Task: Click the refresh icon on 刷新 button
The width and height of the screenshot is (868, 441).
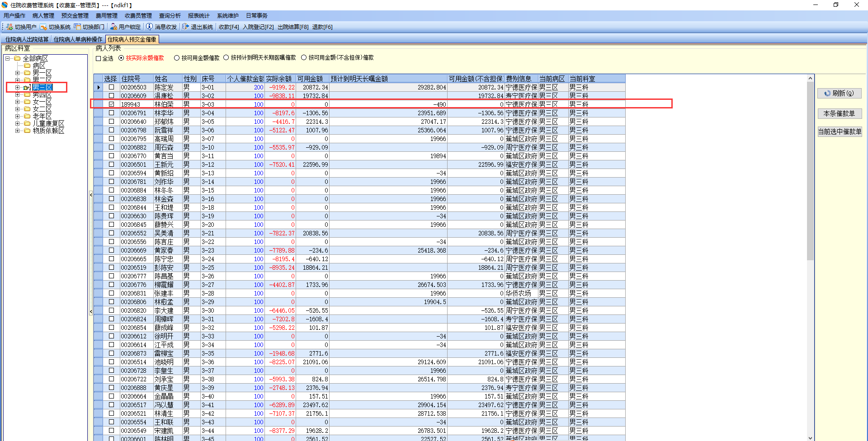Action: [827, 94]
